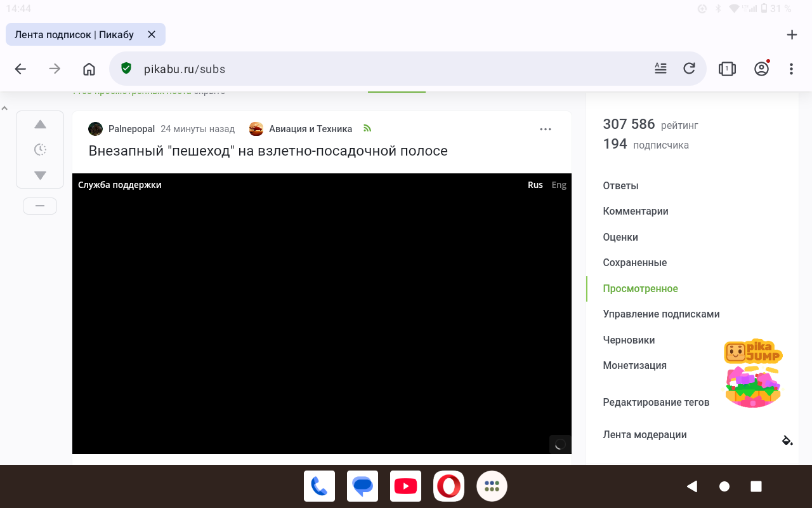Image resolution: width=812 pixels, height=508 pixels.
Task: Open Лента модерации
Action: click(x=645, y=435)
